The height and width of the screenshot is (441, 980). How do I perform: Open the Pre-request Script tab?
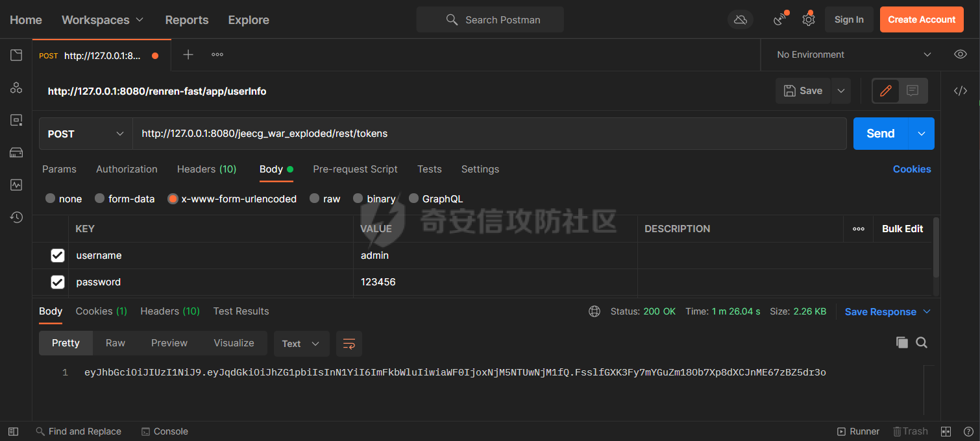pyautogui.click(x=355, y=169)
